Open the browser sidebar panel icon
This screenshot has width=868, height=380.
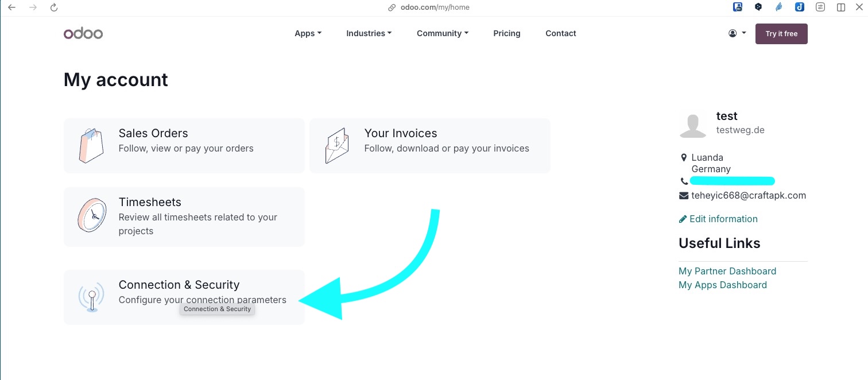(841, 7)
